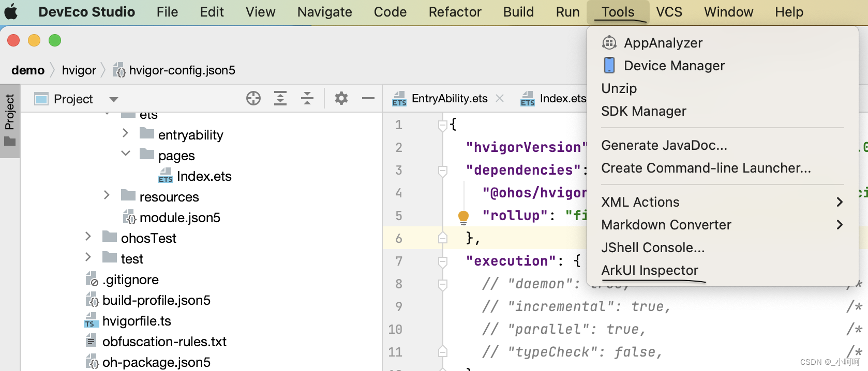Screen dimensions: 868x371
Task: Select Generate JavaDoc... menu entry
Action: click(x=723, y=145)
